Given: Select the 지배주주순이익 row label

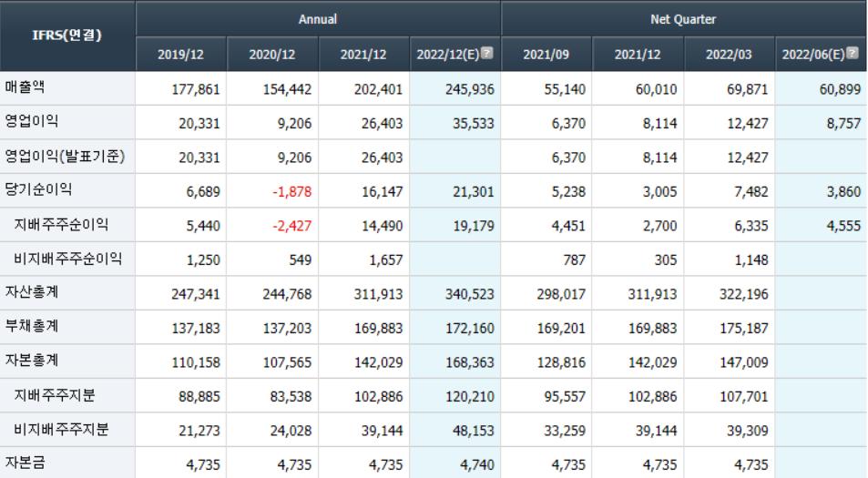Looking at the screenshot, I should pos(61,224).
